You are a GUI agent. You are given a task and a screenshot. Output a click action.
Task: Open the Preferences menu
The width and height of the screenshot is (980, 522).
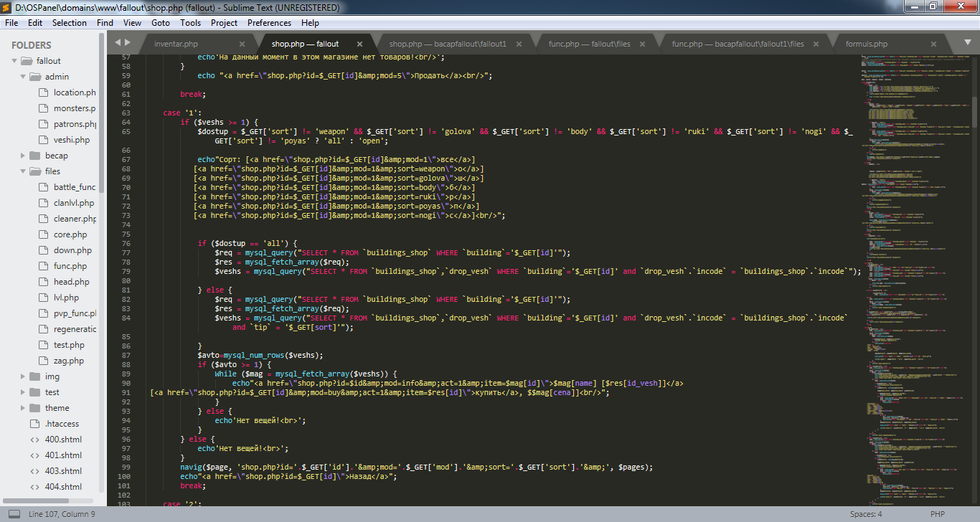269,23
